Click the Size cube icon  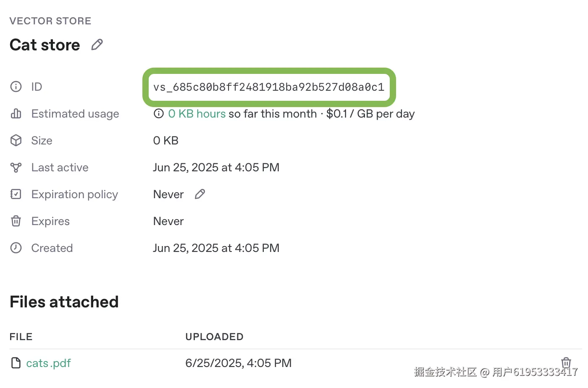pyautogui.click(x=16, y=141)
